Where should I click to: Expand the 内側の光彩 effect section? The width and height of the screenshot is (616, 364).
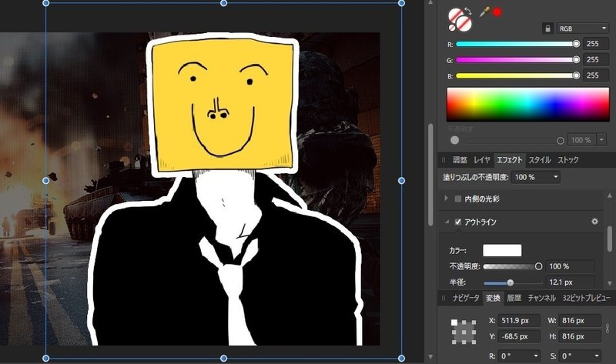446,199
